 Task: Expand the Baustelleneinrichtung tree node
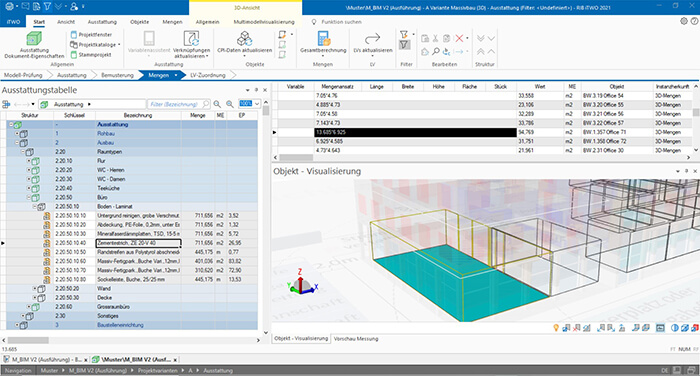coord(17,325)
